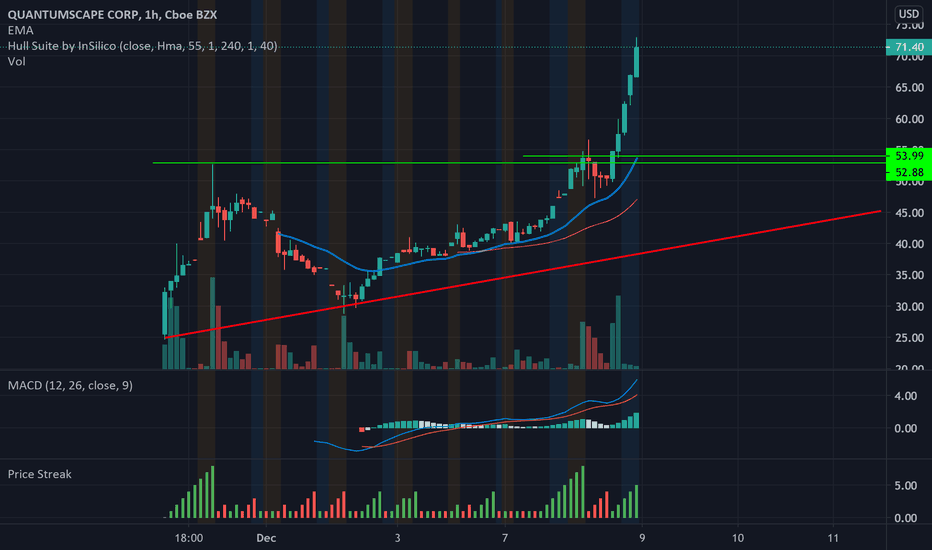Click the Dec time axis label

point(266,538)
